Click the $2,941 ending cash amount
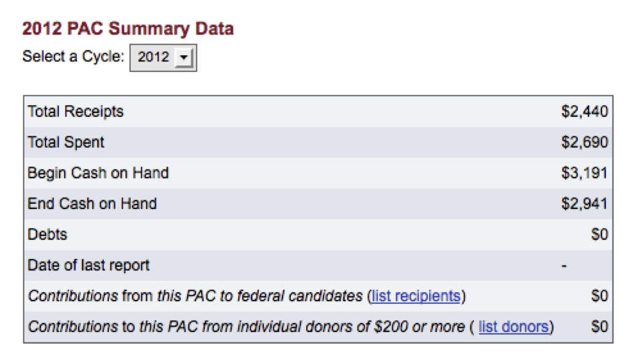The height and width of the screenshot is (364, 637). (x=585, y=204)
